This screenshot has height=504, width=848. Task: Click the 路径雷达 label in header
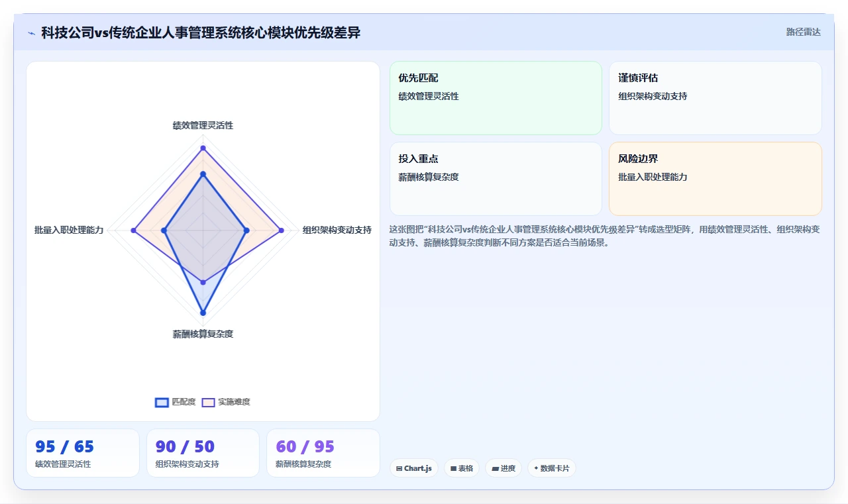coord(803,32)
